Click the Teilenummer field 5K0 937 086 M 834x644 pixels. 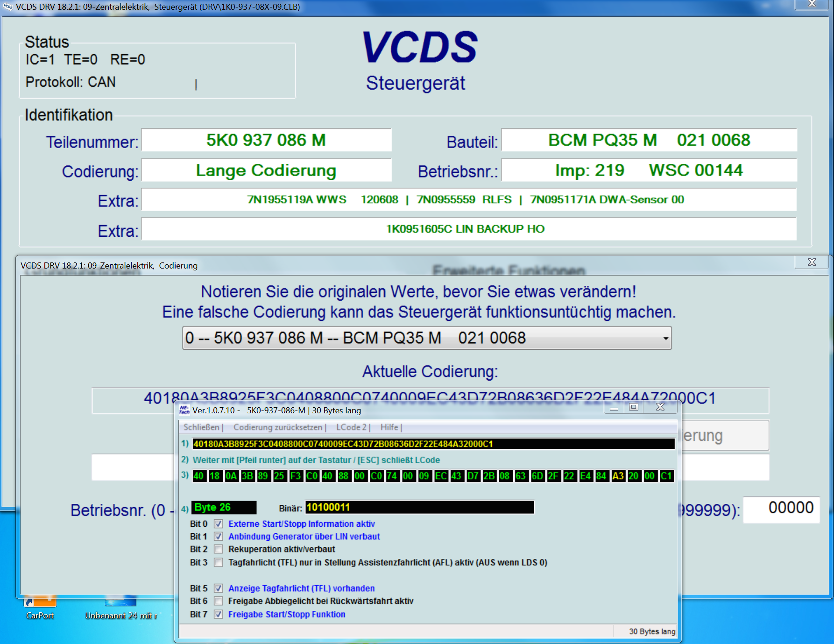[266, 140]
